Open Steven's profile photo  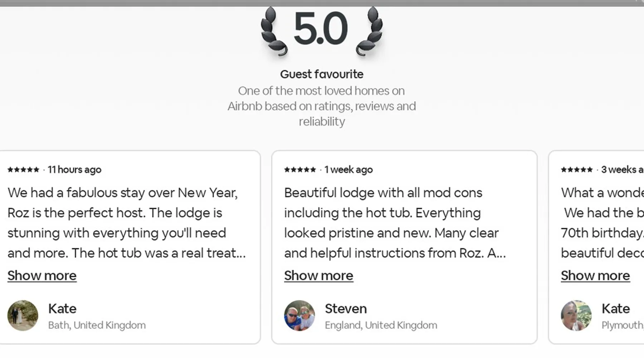click(299, 315)
